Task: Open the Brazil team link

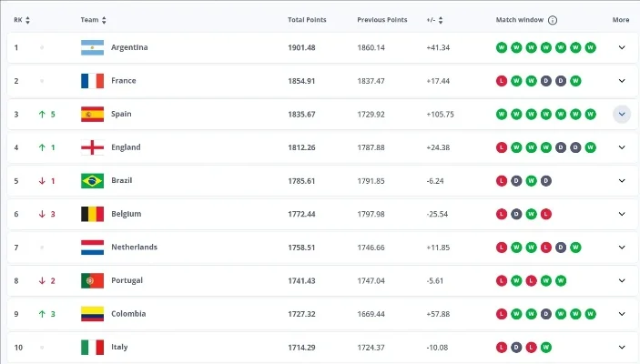Action: (x=122, y=180)
